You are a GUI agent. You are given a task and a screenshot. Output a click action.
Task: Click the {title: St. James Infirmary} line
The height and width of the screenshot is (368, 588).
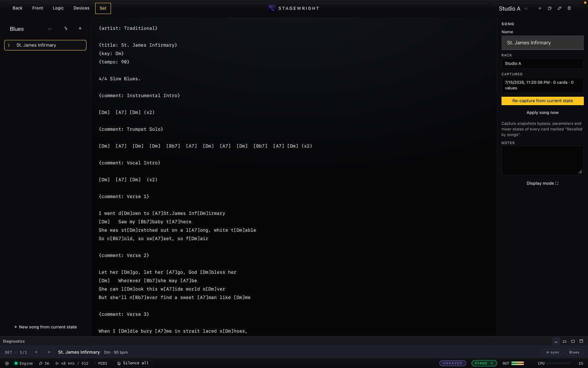tap(138, 45)
